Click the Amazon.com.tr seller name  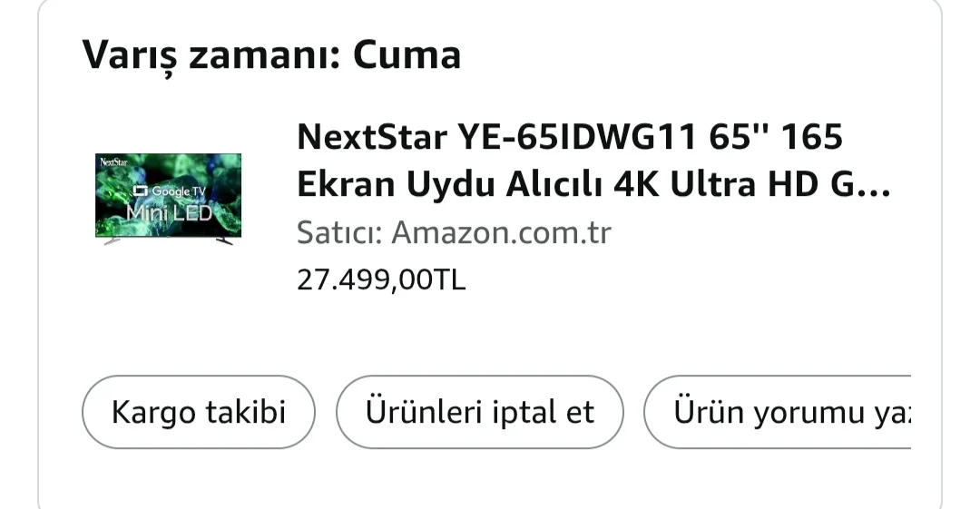501,232
